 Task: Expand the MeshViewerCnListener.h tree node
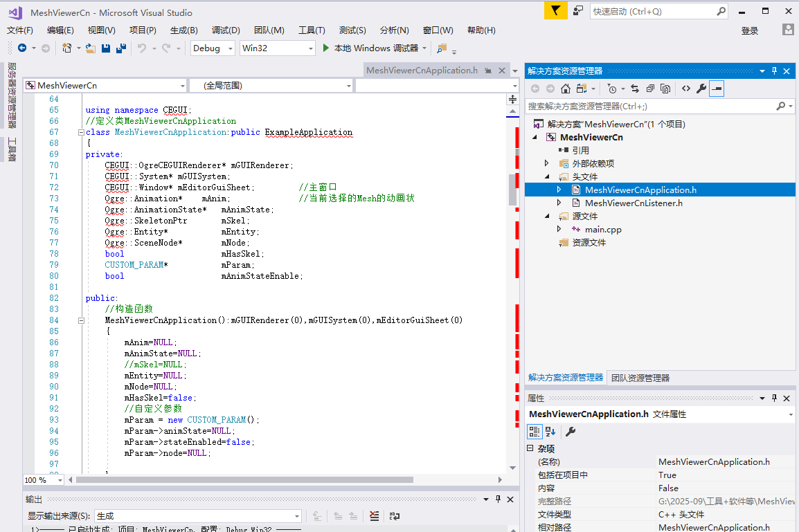point(558,203)
